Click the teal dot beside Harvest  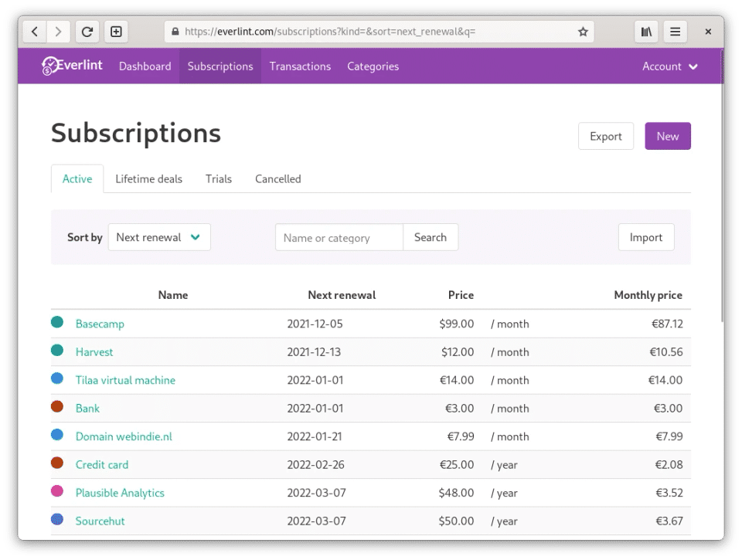(x=57, y=351)
